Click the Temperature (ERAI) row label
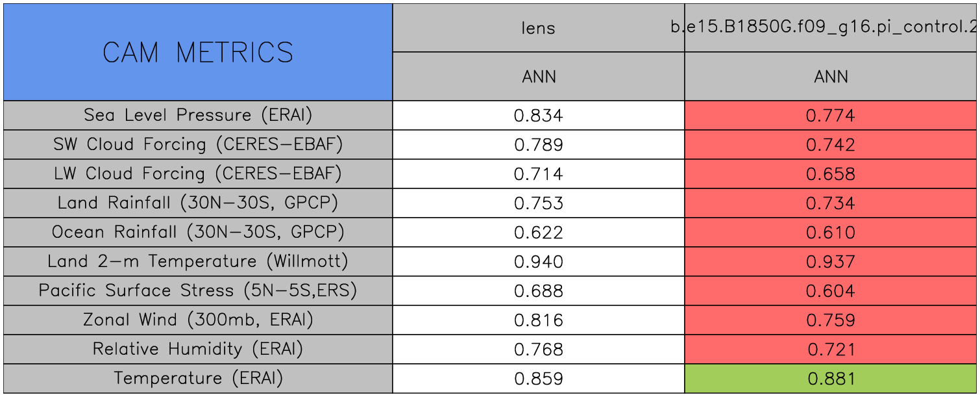The image size is (980, 397). click(x=198, y=378)
